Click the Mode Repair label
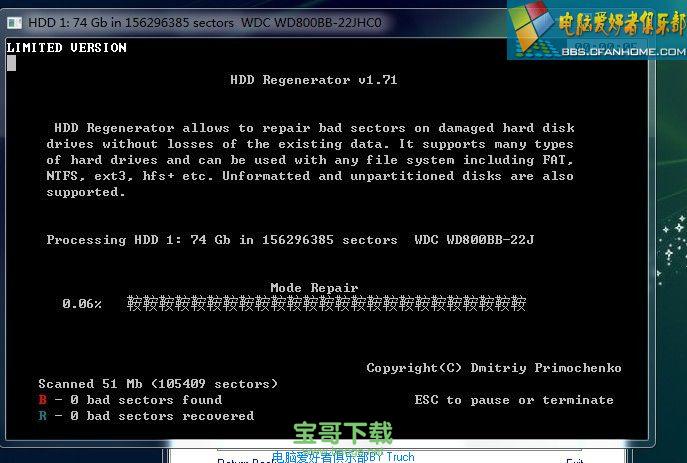 tap(314, 288)
